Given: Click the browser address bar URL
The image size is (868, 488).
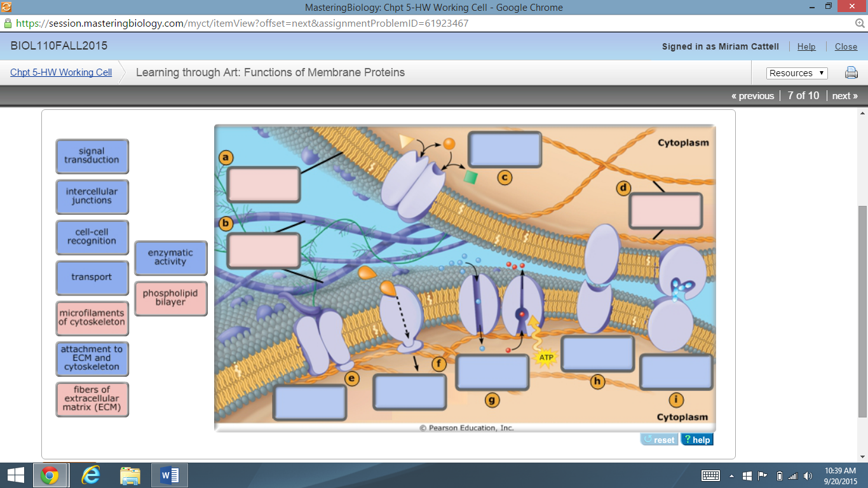Looking at the screenshot, I should pyautogui.click(x=242, y=23).
